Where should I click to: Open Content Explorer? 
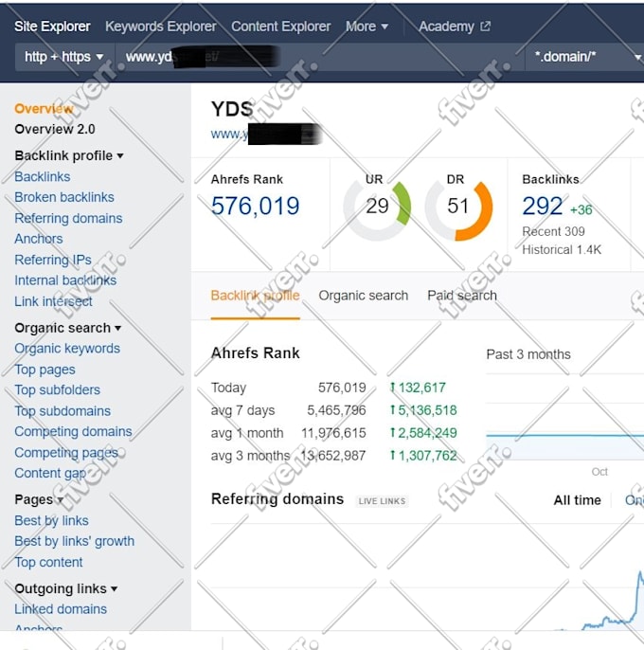pyautogui.click(x=281, y=27)
